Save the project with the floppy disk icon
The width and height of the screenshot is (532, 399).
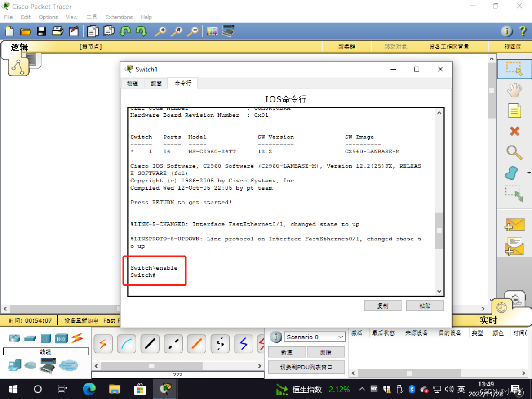tap(41, 31)
